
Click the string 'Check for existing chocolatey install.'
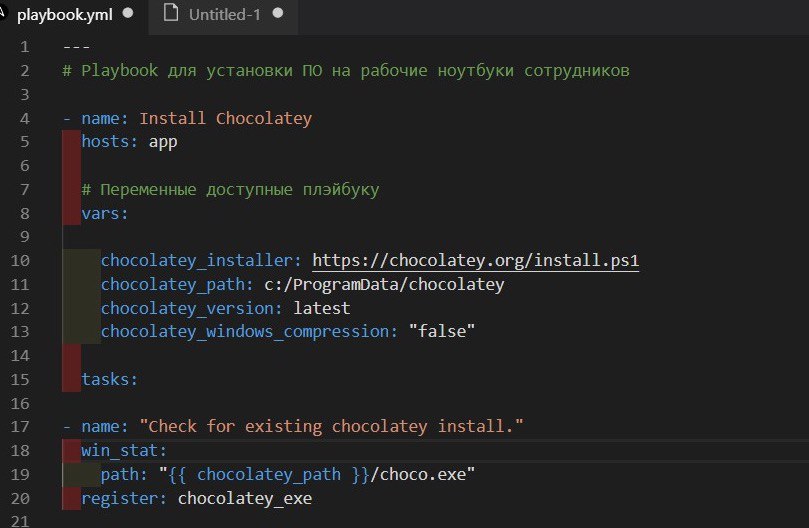pyautogui.click(x=331, y=426)
